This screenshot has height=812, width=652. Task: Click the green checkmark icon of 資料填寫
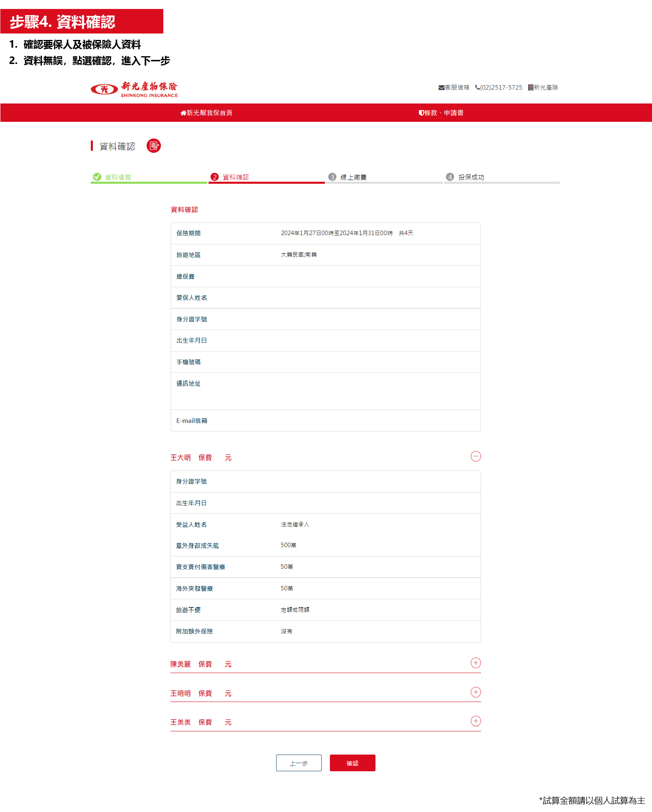click(97, 177)
